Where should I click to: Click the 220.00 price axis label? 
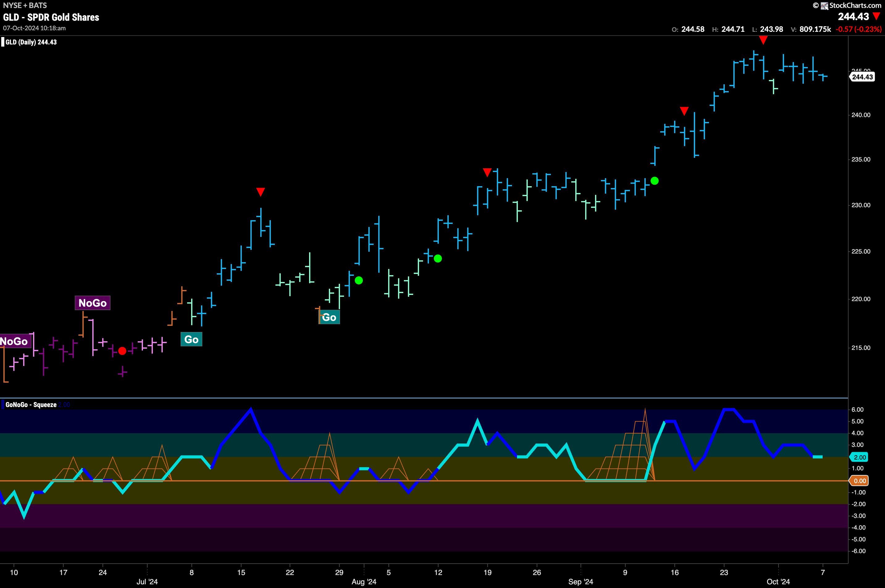[x=861, y=299]
